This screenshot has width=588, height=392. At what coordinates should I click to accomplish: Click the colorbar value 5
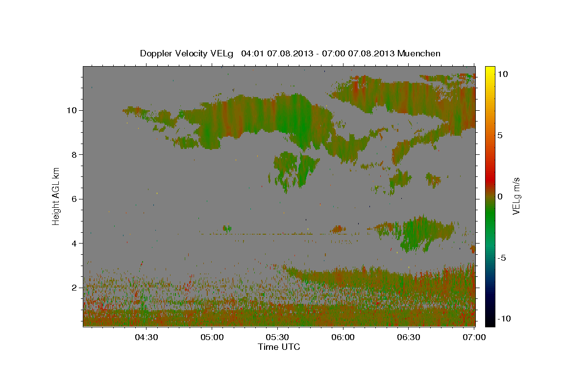point(500,135)
